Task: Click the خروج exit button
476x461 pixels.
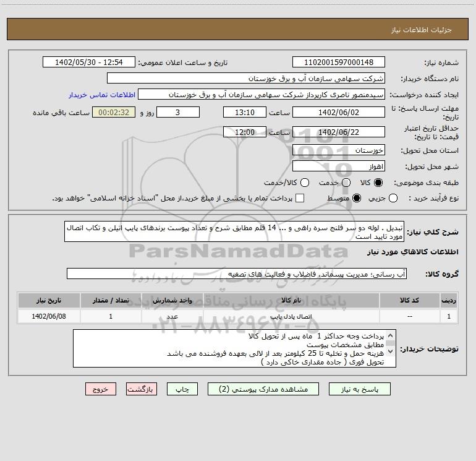Action: point(101,389)
